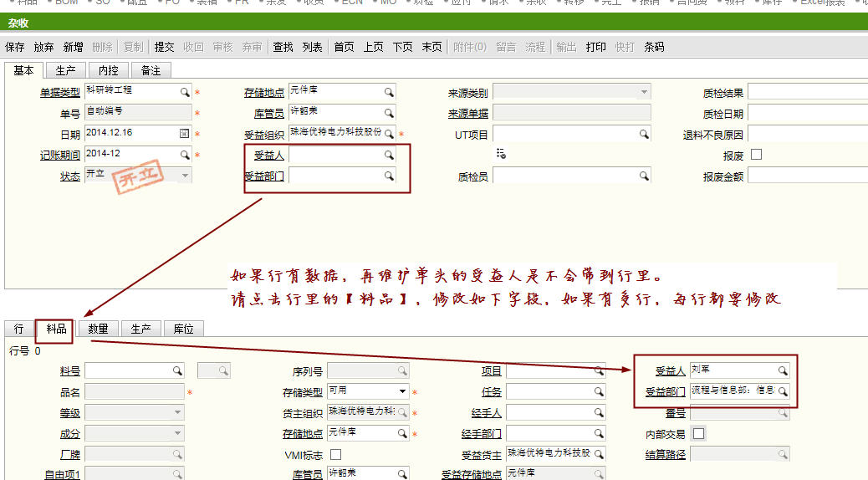The width and height of the screenshot is (868, 480).
Task: Focus the 质检结果 input field
Action: pyautogui.click(x=808, y=92)
